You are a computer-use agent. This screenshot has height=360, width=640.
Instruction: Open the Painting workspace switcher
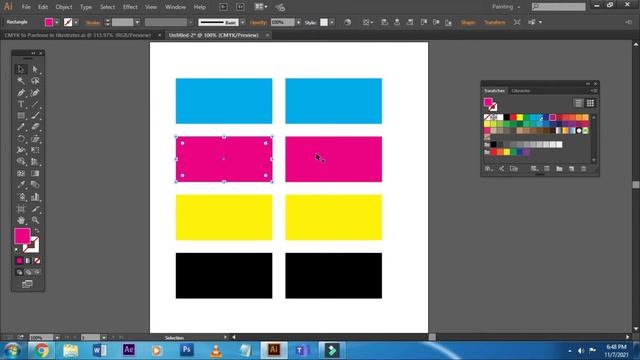[506, 7]
